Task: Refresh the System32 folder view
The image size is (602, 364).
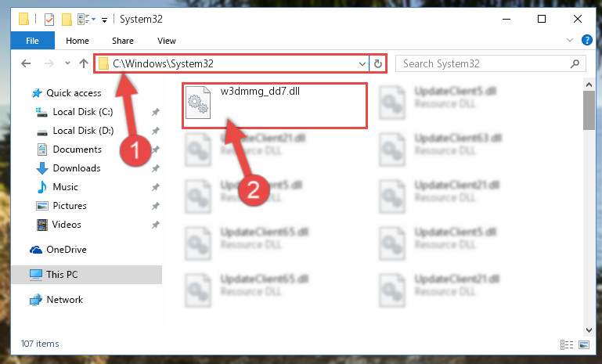Action: [x=378, y=63]
